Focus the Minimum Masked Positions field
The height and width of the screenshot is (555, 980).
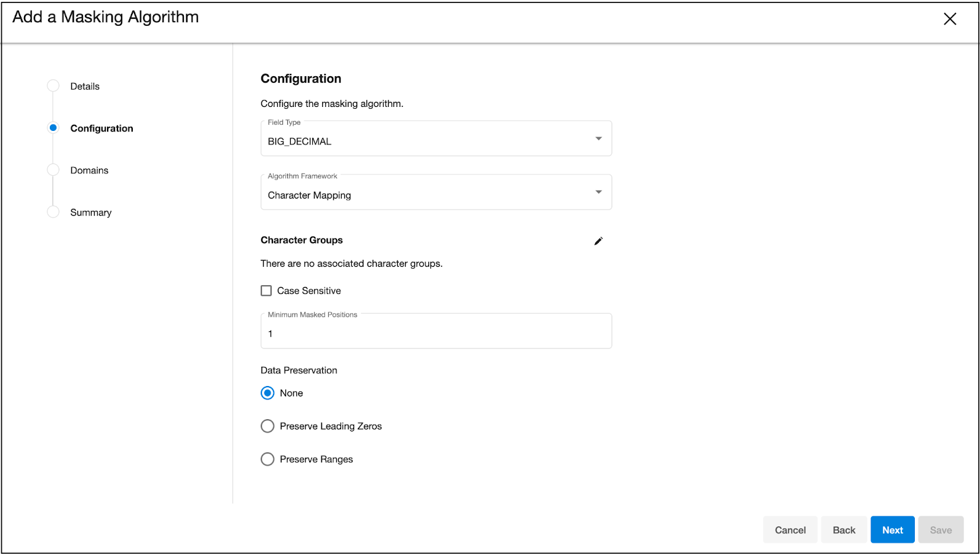coord(435,334)
